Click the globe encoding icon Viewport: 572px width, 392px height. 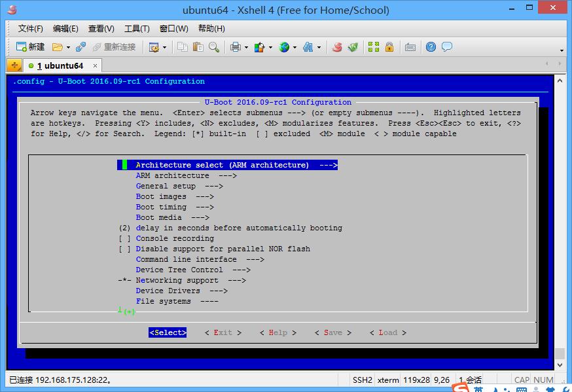click(284, 47)
